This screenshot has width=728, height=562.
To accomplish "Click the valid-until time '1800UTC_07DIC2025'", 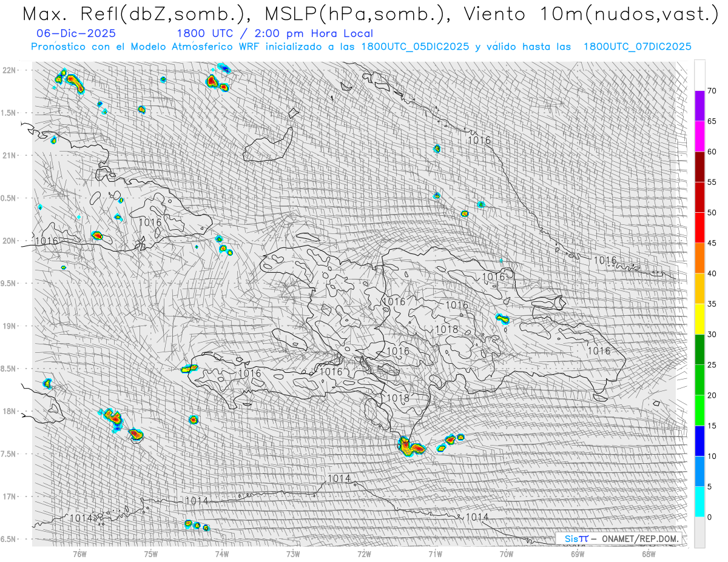I will coord(637,47).
